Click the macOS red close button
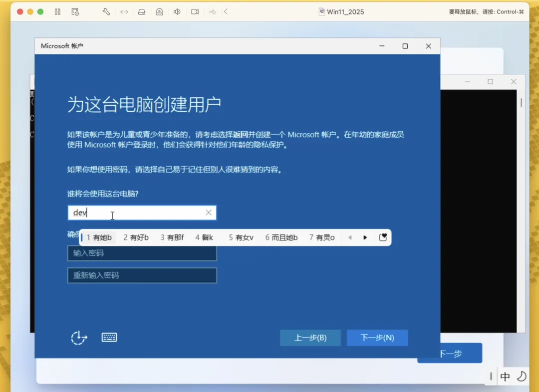 (x=20, y=11)
